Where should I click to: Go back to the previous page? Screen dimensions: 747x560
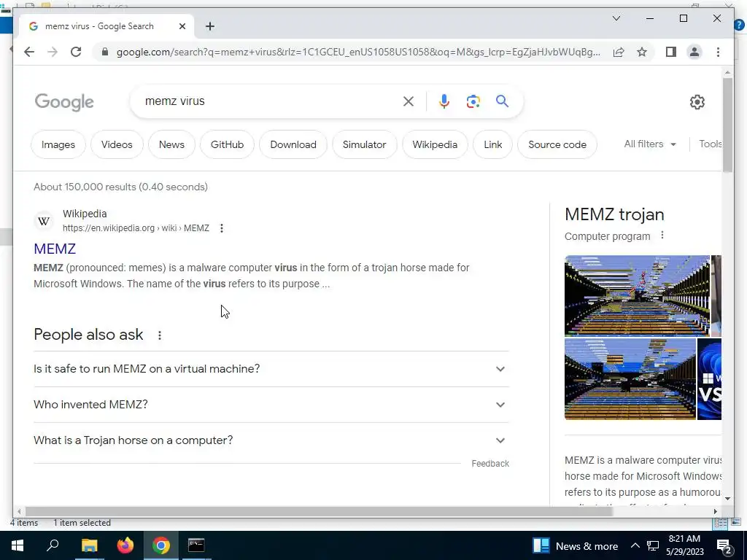coord(29,52)
